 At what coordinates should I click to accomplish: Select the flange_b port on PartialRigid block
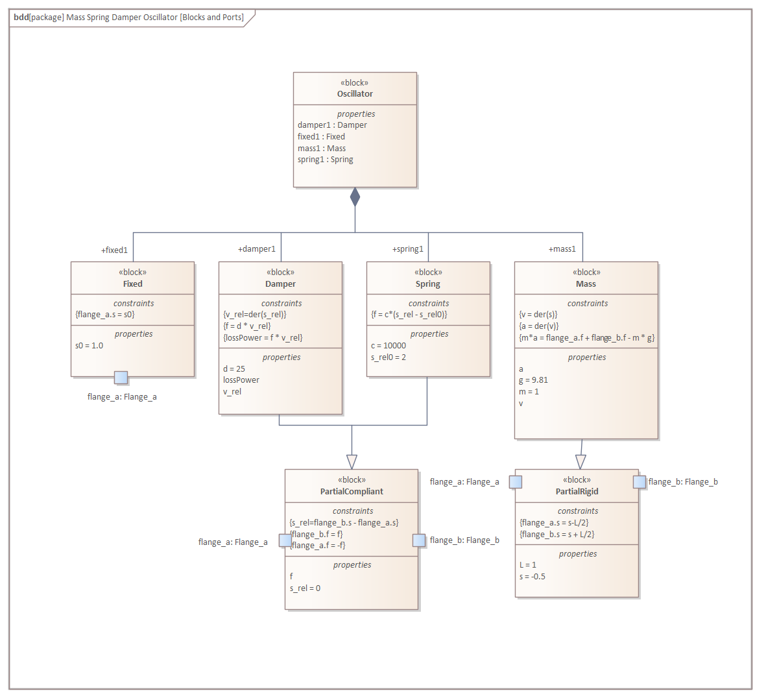click(639, 481)
